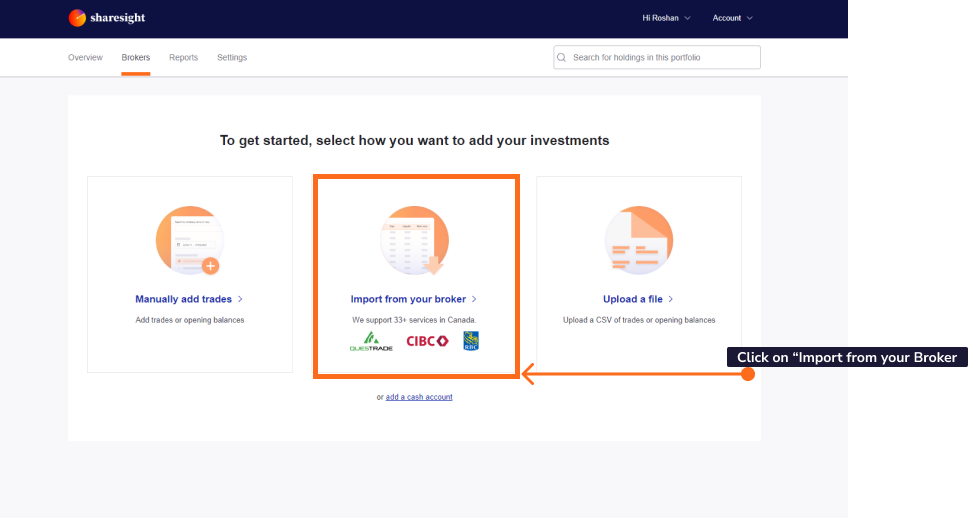968x524 pixels.
Task: Open the Upload a file link
Action: tap(633, 299)
